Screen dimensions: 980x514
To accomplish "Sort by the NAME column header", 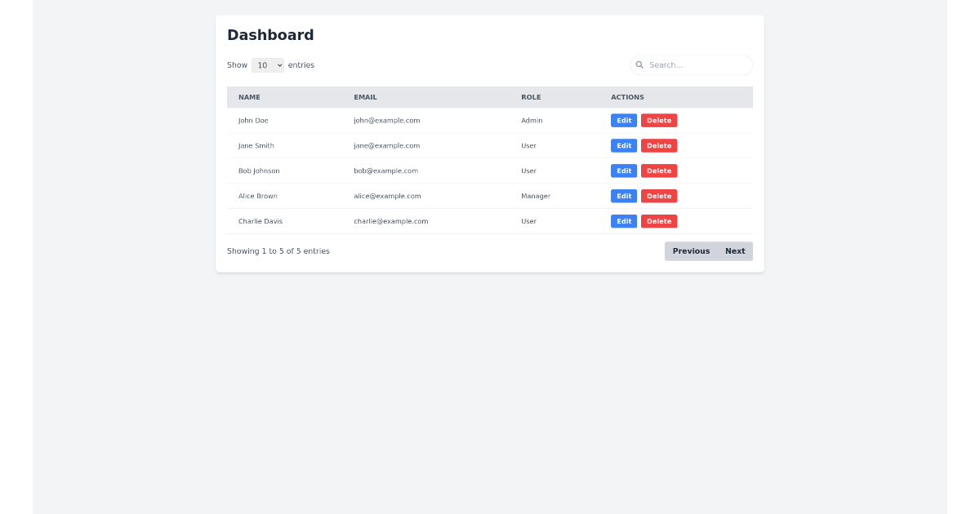I will 249,97.
